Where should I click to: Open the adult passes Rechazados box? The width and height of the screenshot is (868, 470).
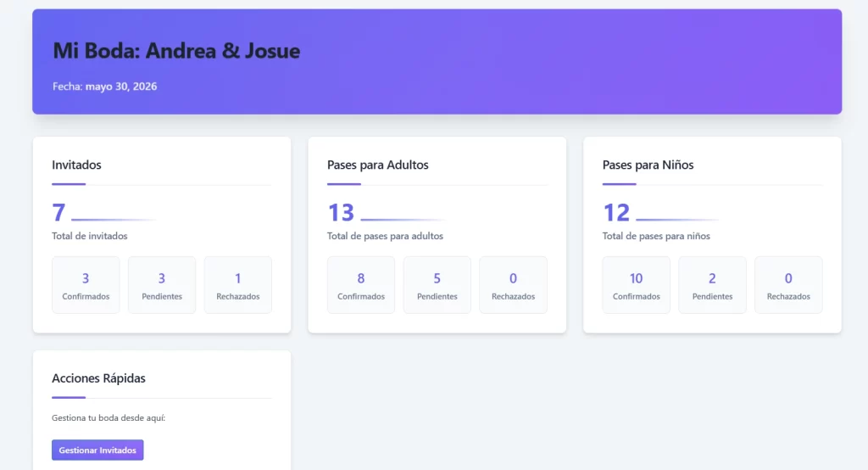click(513, 285)
